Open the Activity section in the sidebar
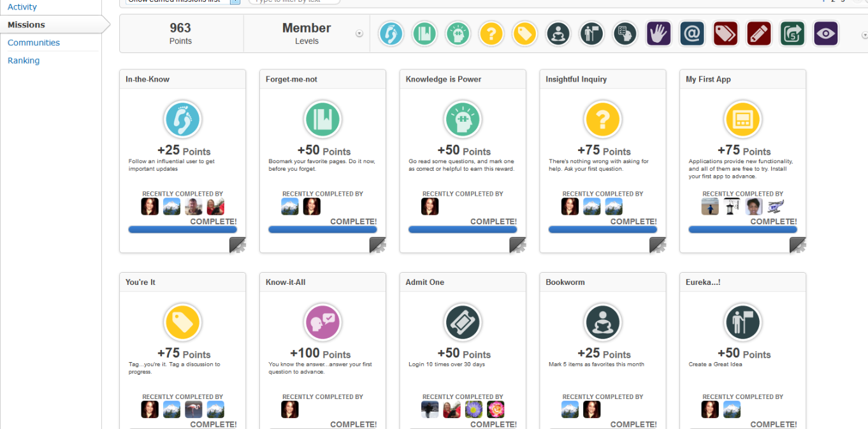This screenshot has height=429, width=868. 22,7
